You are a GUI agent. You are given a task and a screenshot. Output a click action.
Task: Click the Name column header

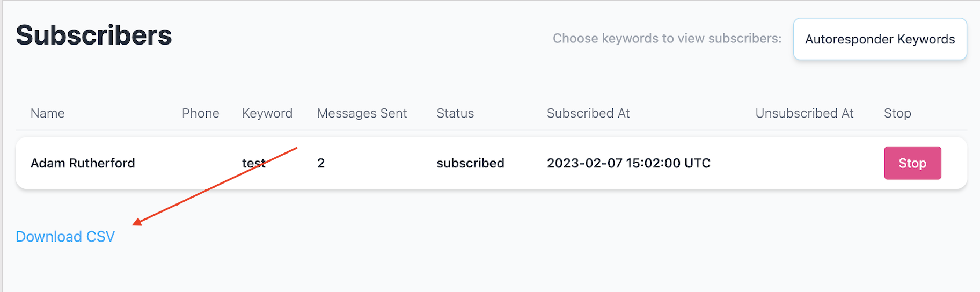(48, 113)
